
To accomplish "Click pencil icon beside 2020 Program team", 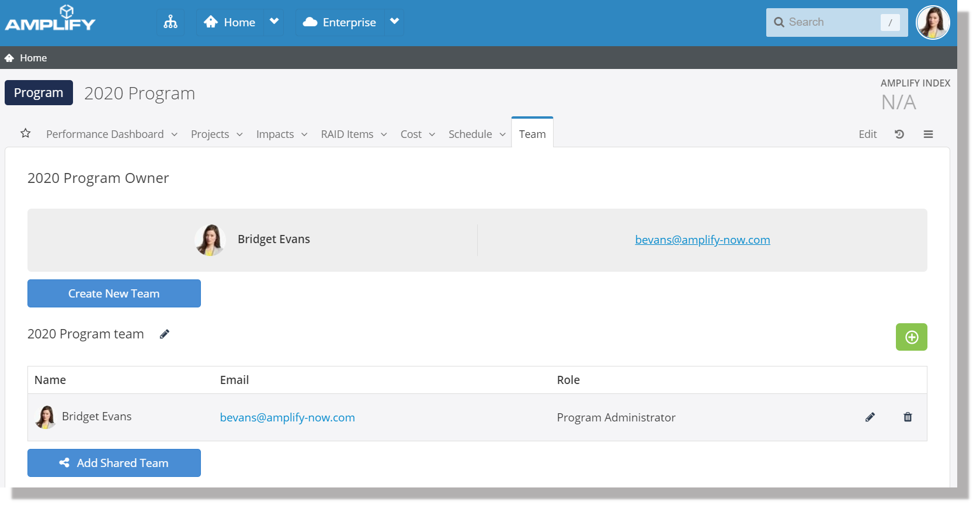I will pyautogui.click(x=165, y=334).
